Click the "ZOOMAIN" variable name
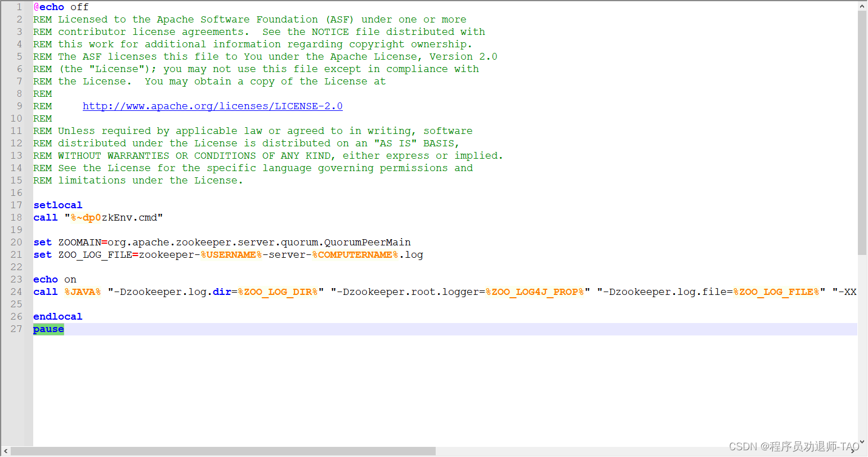 (80, 242)
